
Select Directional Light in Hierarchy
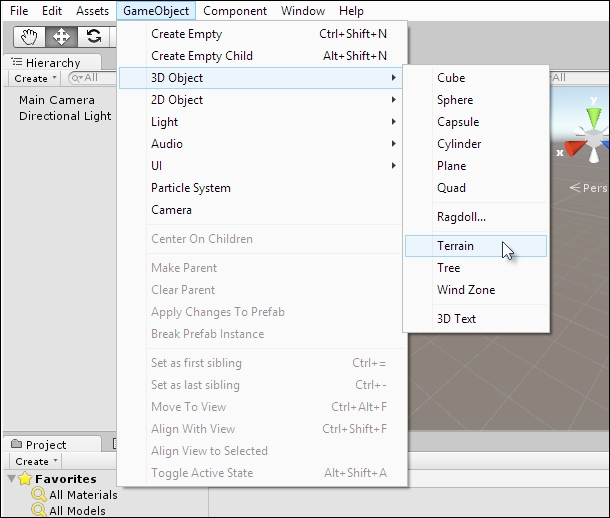click(65, 116)
